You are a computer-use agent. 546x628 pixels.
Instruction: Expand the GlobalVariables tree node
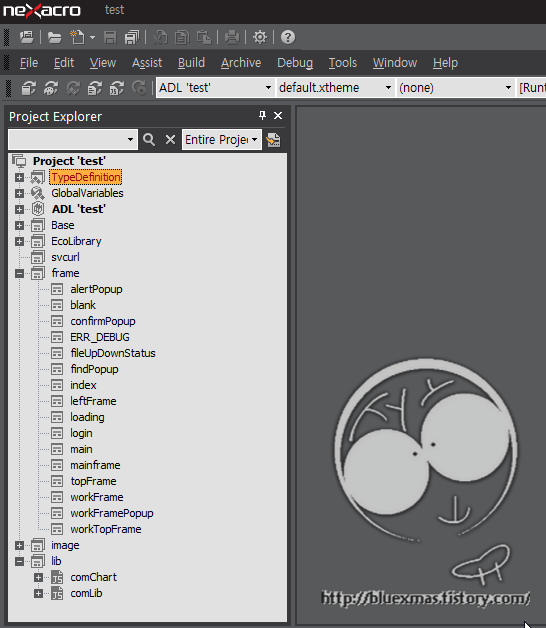pyautogui.click(x=19, y=193)
